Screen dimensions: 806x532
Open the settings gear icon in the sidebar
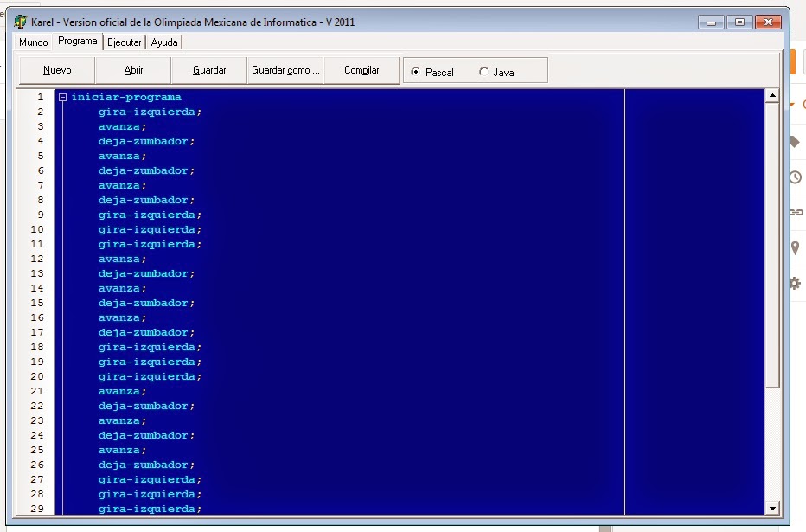(x=794, y=282)
